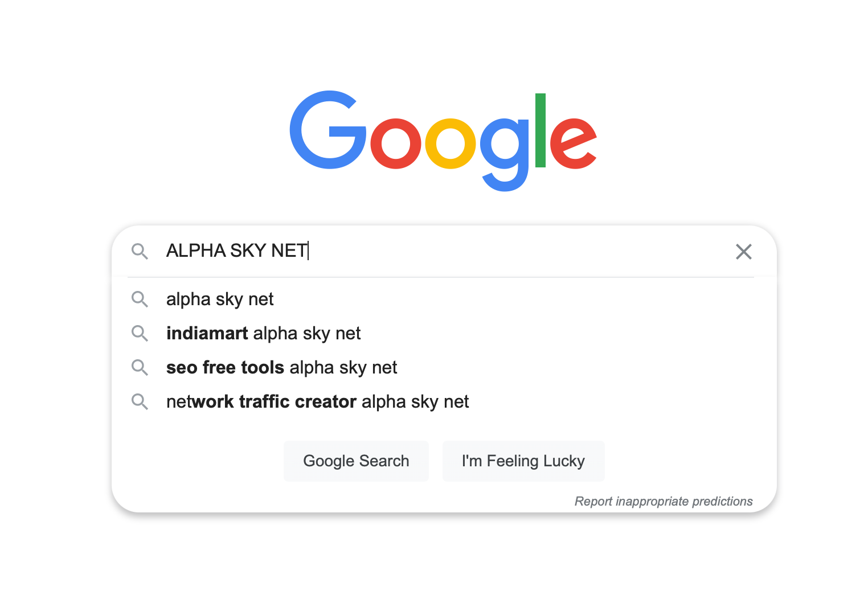Image resolution: width=868 pixels, height=591 pixels.
Task: Select the 'alpha sky net' suggestion
Action: tap(220, 299)
